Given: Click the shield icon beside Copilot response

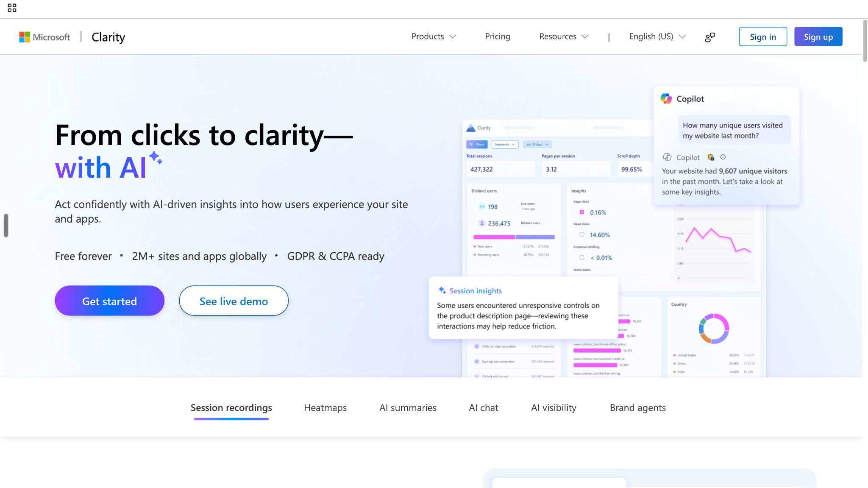Looking at the screenshot, I should click(711, 157).
